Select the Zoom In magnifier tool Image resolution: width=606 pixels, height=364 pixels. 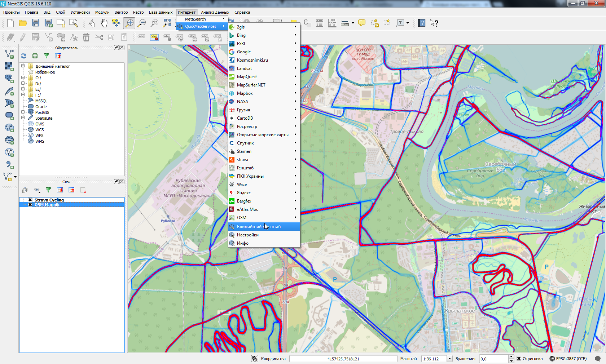(x=129, y=23)
